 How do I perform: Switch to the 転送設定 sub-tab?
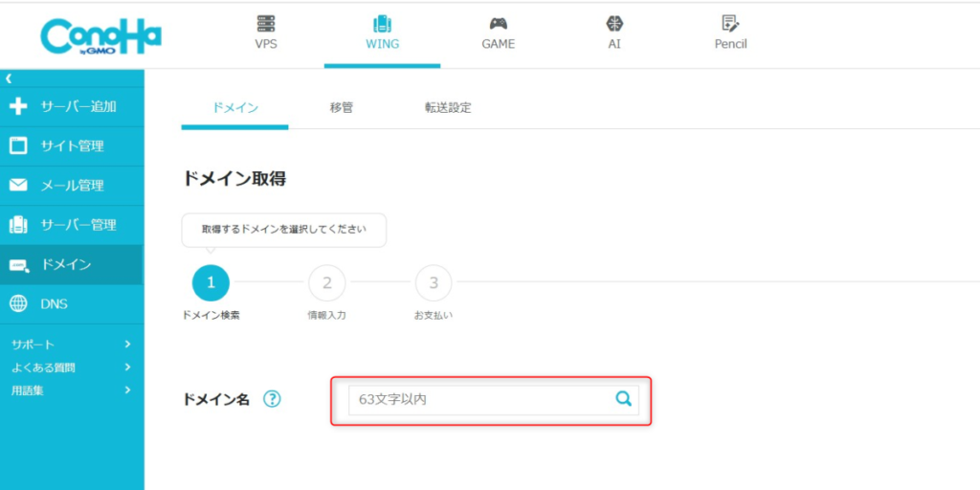[448, 108]
